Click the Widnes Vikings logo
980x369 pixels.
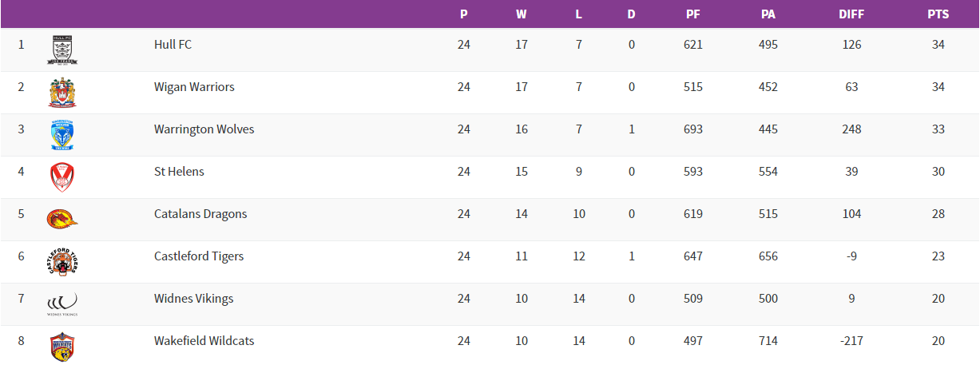click(x=62, y=304)
